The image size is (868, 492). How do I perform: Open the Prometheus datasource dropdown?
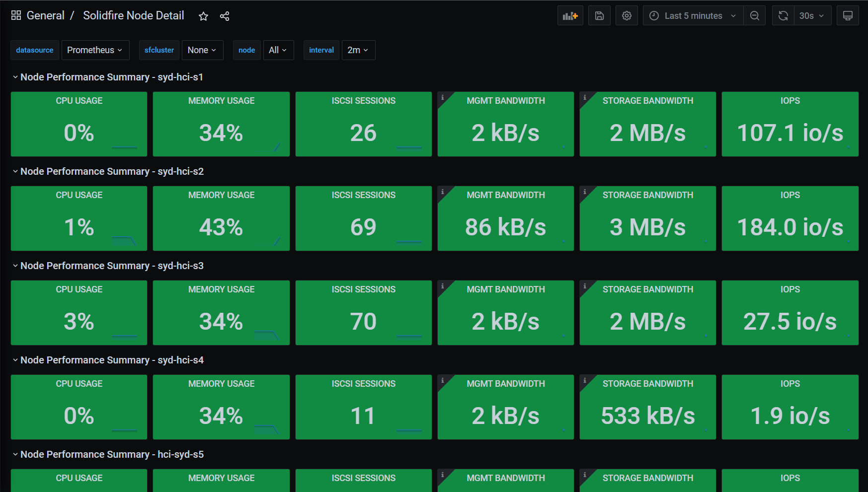tap(95, 50)
